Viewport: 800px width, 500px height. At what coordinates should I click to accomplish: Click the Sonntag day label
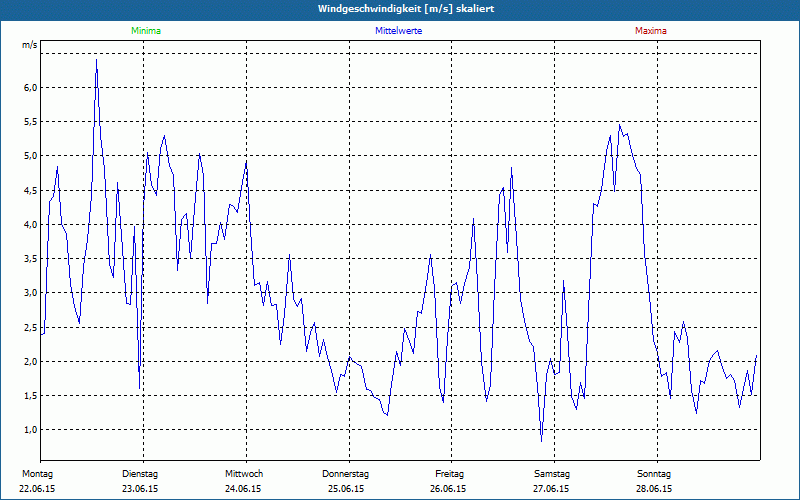pos(654,474)
